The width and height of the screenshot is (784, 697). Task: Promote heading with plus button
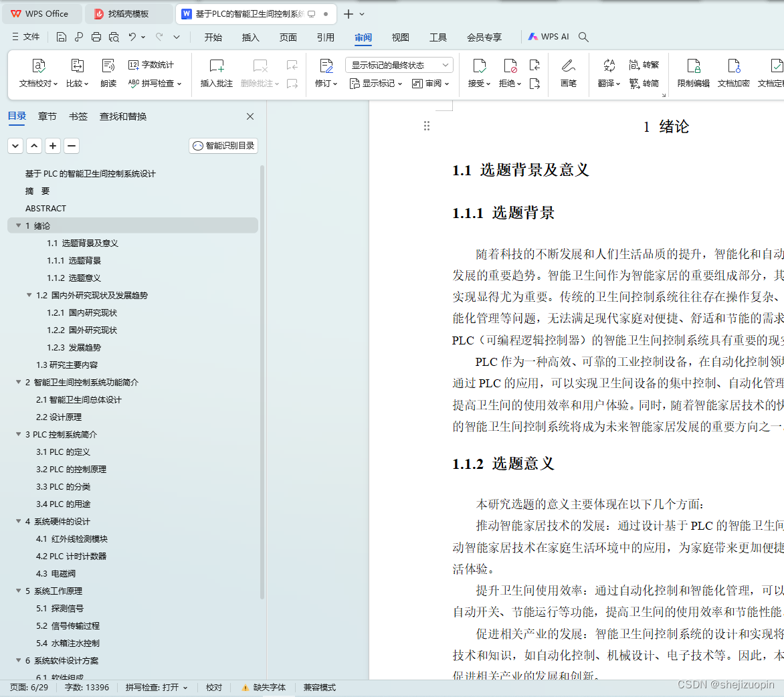[52, 146]
